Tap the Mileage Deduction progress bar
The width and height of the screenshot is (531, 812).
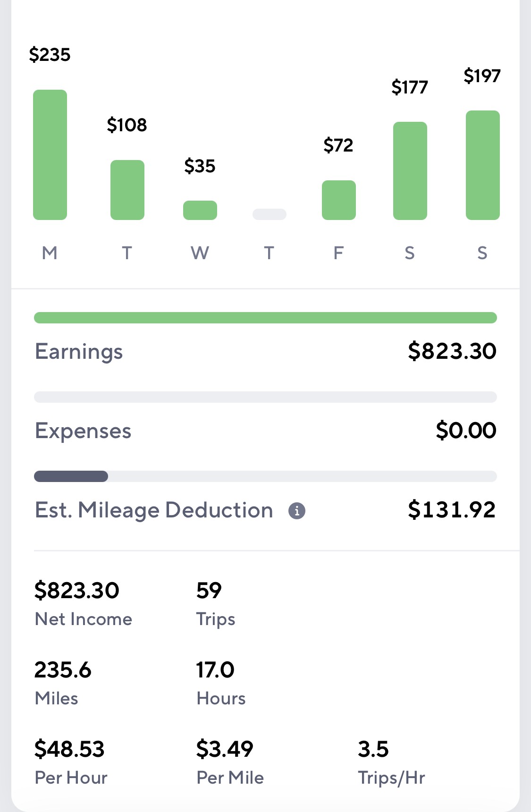coord(265,476)
